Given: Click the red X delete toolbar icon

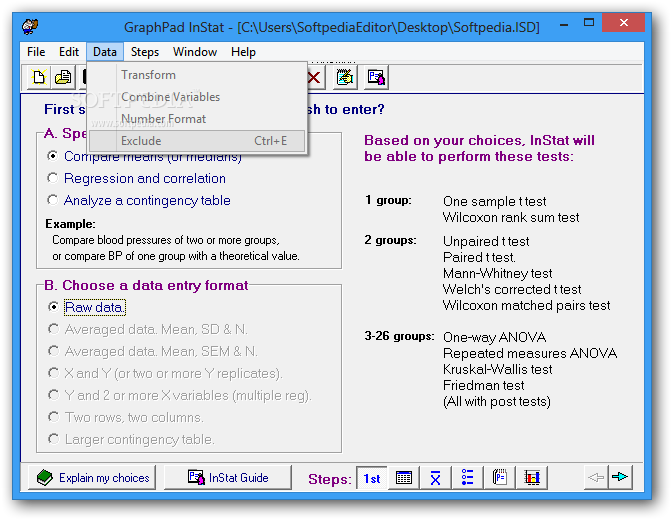Looking at the screenshot, I should tap(314, 78).
